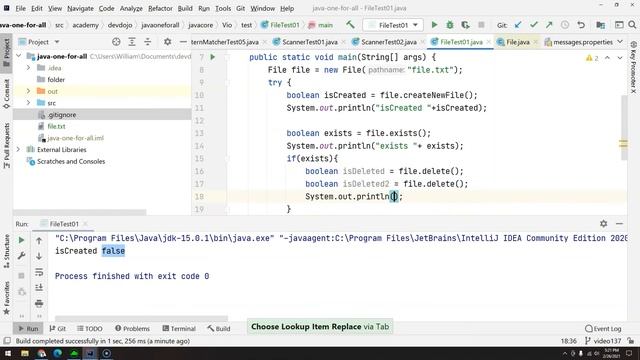Close the FileTest01 run tab
Viewport: 640px width, 360px height.
(x=85, y=224)
